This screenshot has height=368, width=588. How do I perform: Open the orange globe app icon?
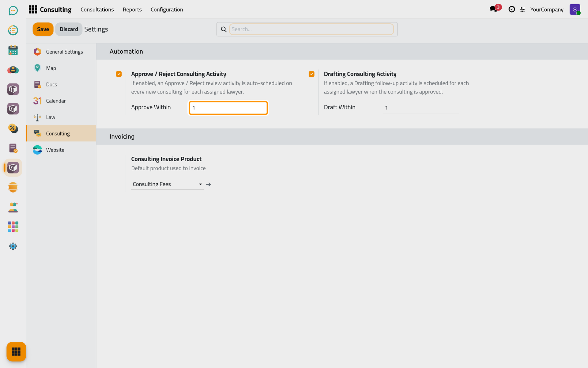pos(13,187)
